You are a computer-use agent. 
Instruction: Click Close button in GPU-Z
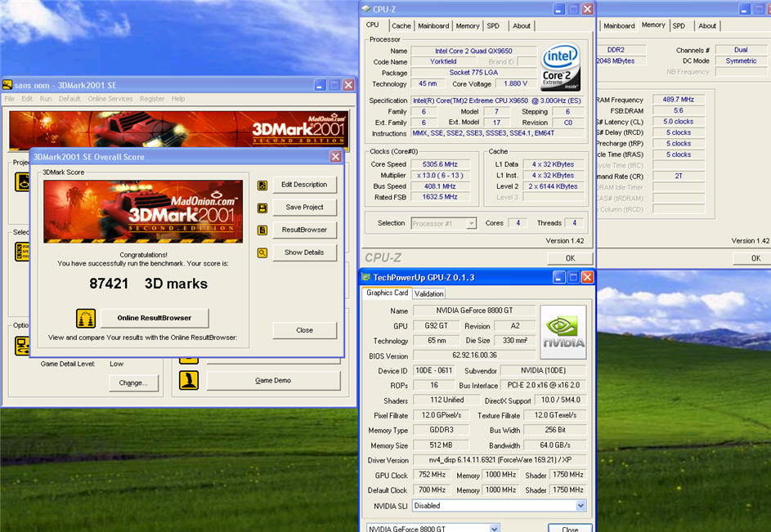(x=570, y=528)
